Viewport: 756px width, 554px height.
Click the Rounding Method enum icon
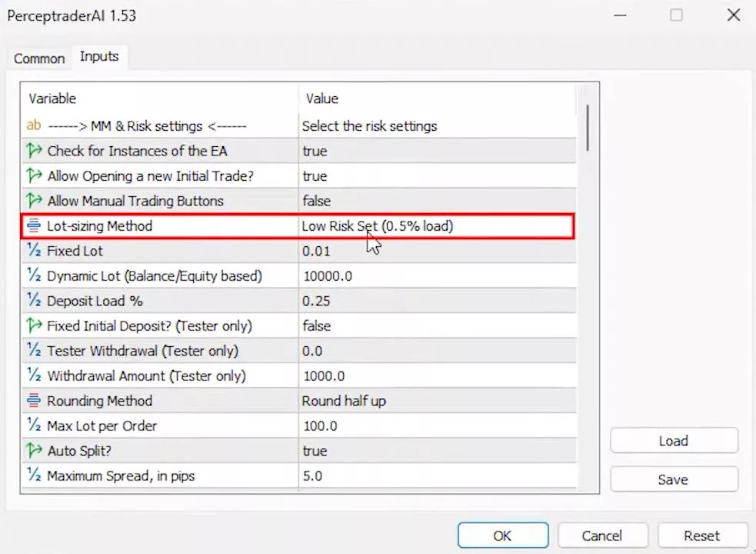tap(34, 401)
